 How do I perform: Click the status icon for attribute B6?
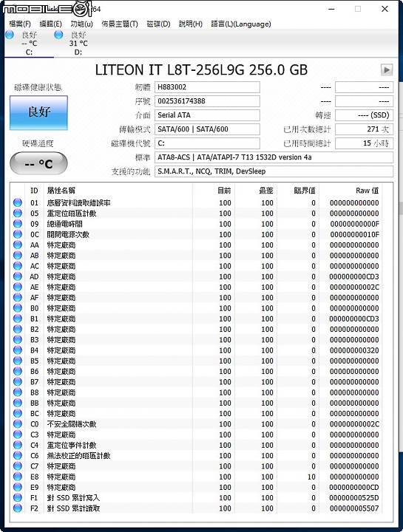17,371
